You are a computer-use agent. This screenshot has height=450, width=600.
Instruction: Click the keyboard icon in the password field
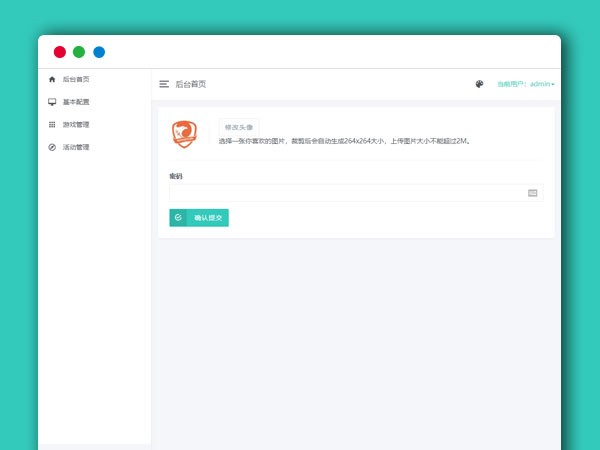[533, 193]
